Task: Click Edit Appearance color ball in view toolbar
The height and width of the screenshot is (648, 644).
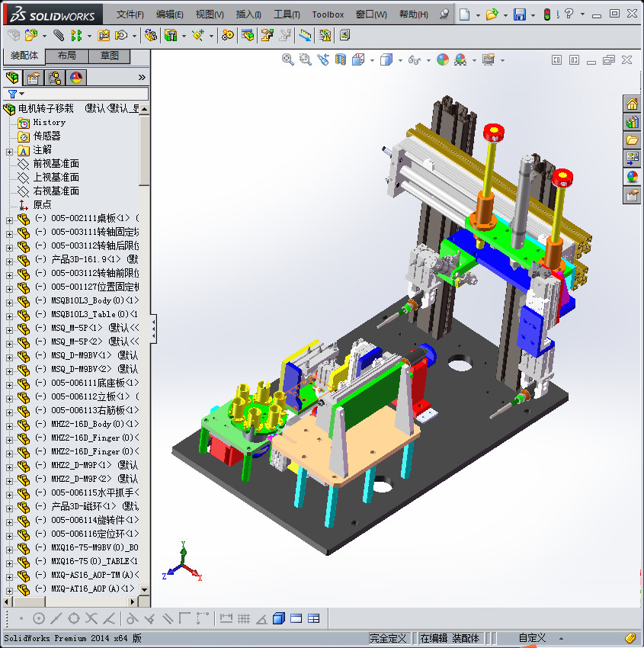Action: 442,60
